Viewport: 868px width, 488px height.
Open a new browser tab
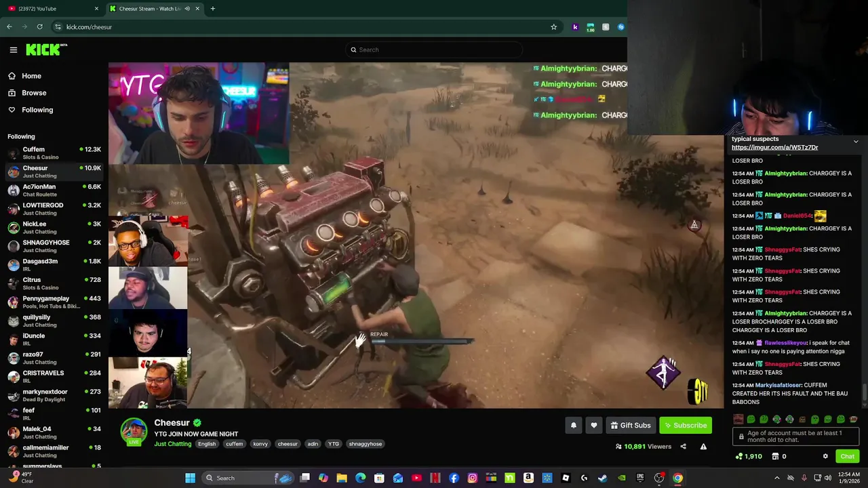click(x=213, y=9)
